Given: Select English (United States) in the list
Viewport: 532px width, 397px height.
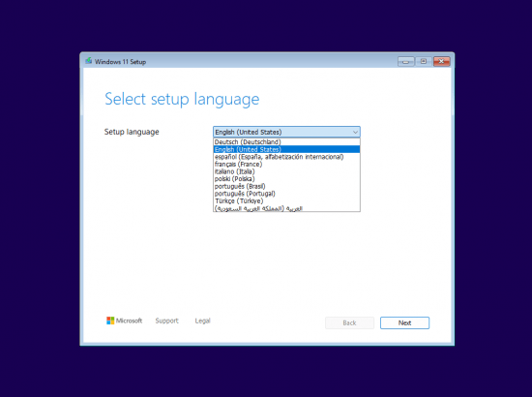Looking at the screenshot, I should 286,149.
